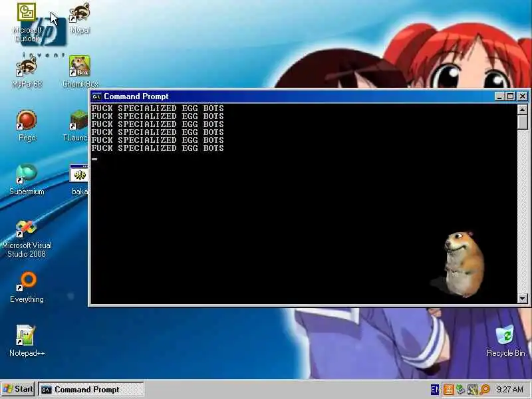The height and width of the screenshot is (399, 532).
Task: Click the Everything magnifier tray icon
Action: coord(485,390)
